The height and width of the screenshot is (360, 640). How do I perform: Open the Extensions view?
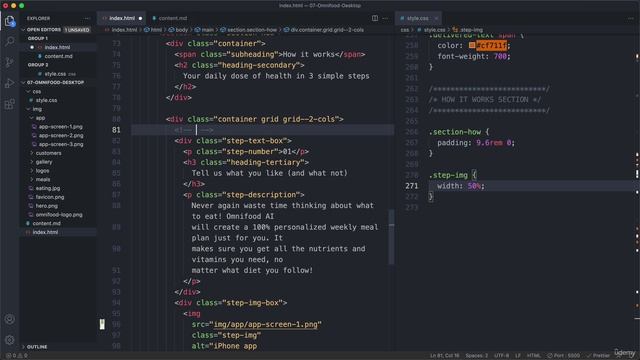[x=9, y=104]
